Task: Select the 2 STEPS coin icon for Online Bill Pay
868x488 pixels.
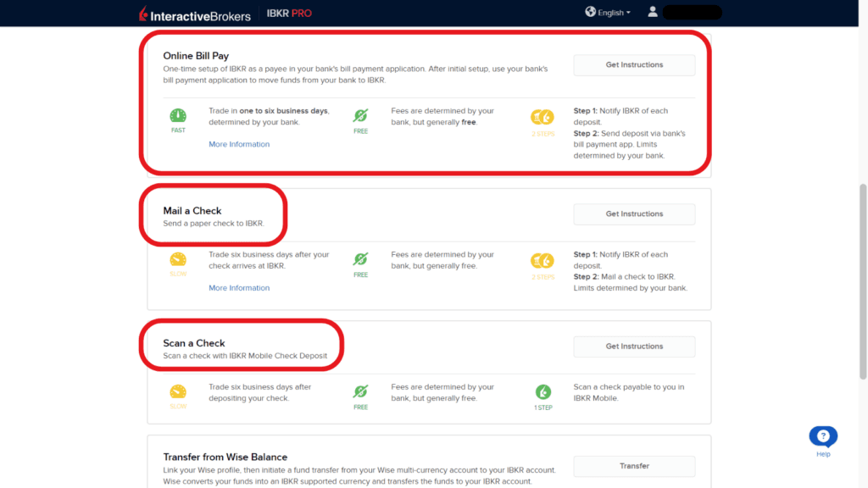Action: coord(542,119)
